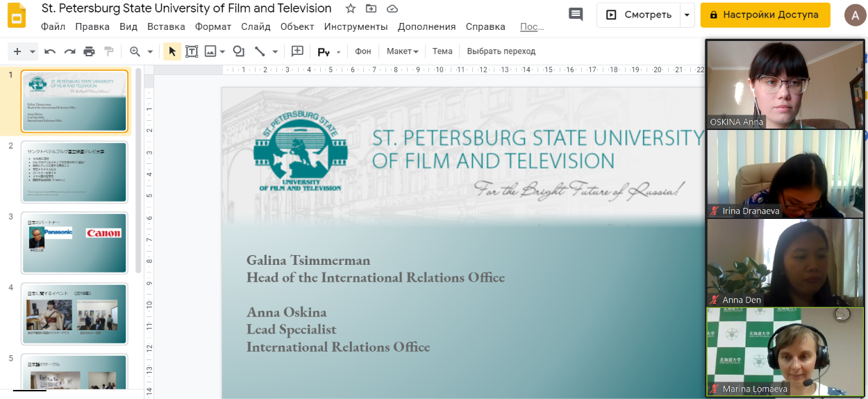This screenshot has width=868, height=399.
Task: Open the Макет layout dropdown
Action: pos(403,51)
